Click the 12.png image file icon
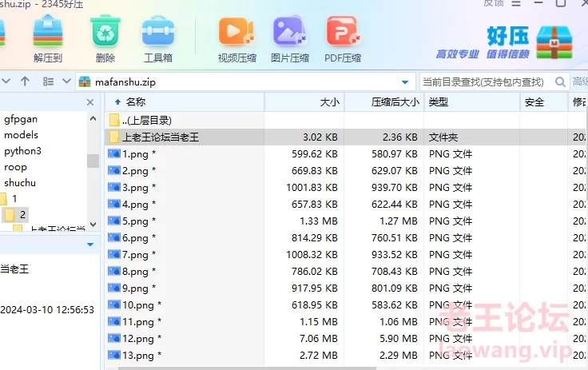 114,338
